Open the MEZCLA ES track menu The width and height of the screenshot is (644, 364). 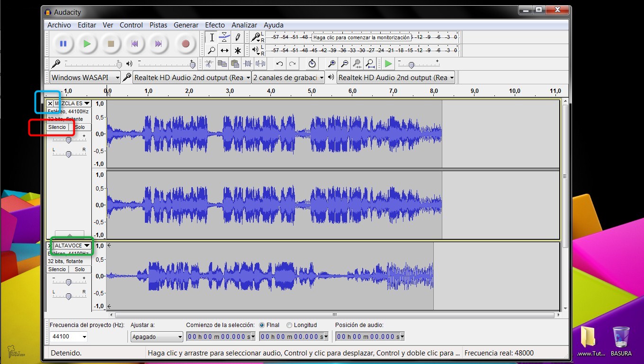point(72,103)
